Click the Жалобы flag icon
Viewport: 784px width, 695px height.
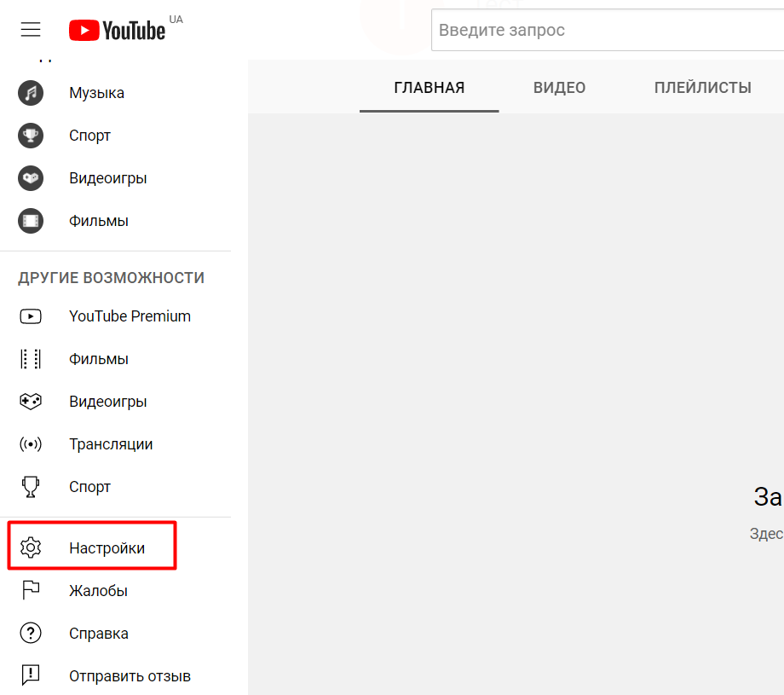(x=31, y=590)
